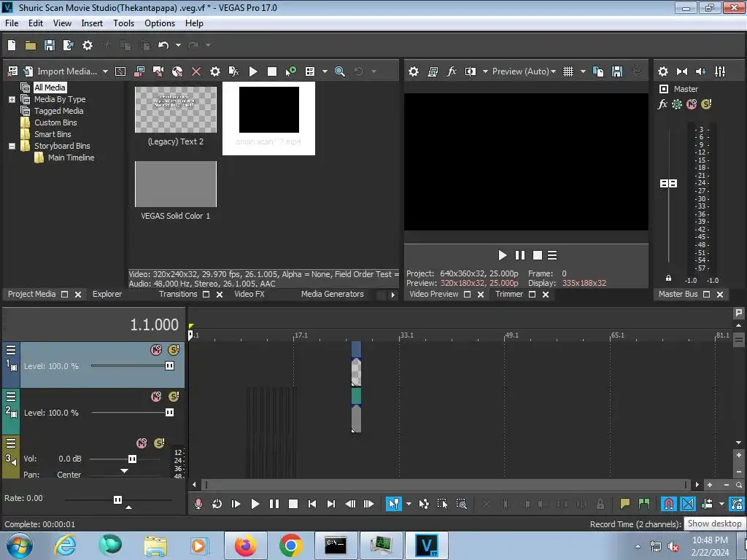The height and width of the screenshot is (560, 747).
Task: Expand Media By Type tree node
Action: tap(12, 99)
